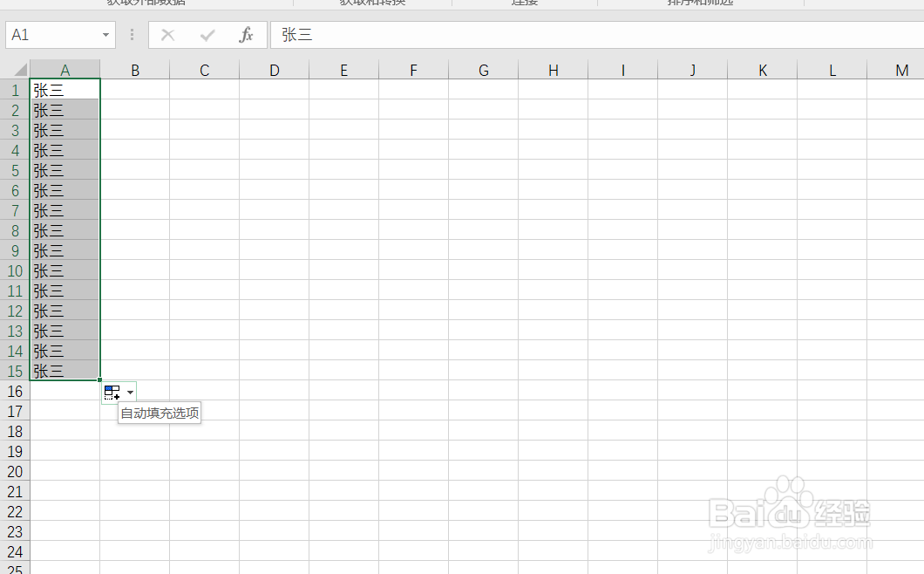Click the formula bar expand dots handle

pos(132,35)
